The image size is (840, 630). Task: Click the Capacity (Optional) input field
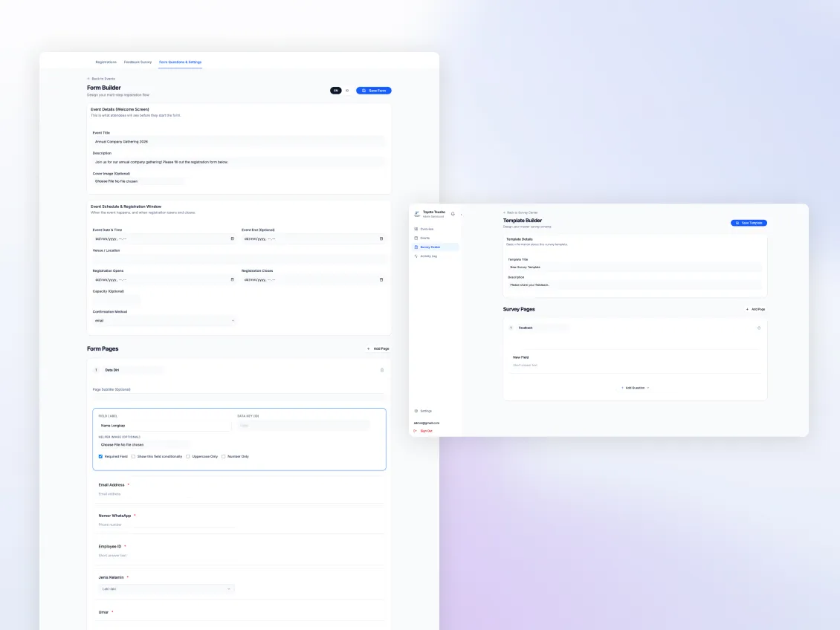click(x=117, y=300)
